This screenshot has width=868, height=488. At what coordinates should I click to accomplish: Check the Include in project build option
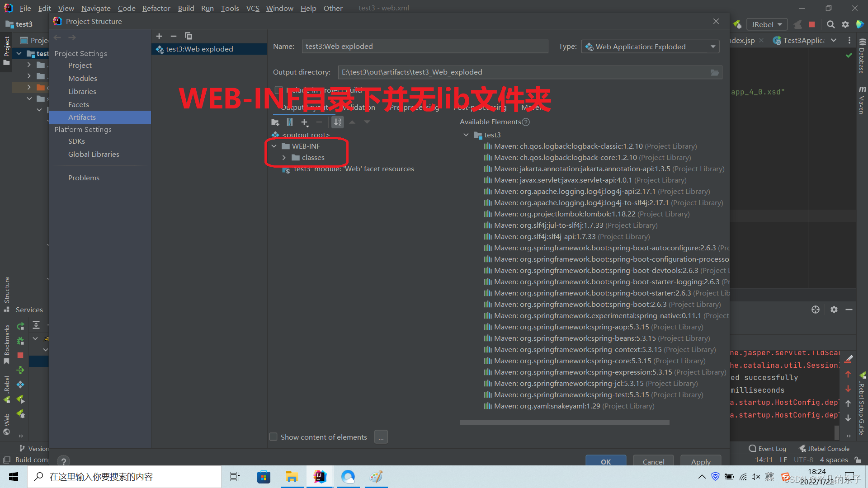pos(278,90)
